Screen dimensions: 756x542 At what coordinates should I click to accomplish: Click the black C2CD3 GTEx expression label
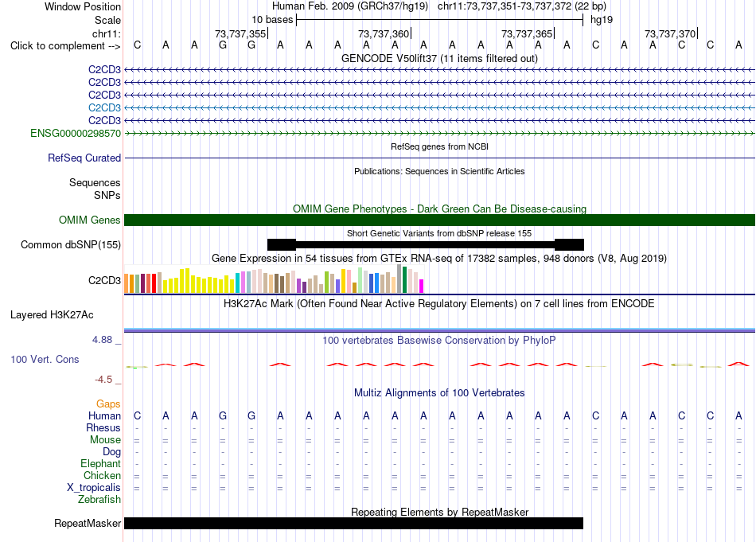point(104,281)
